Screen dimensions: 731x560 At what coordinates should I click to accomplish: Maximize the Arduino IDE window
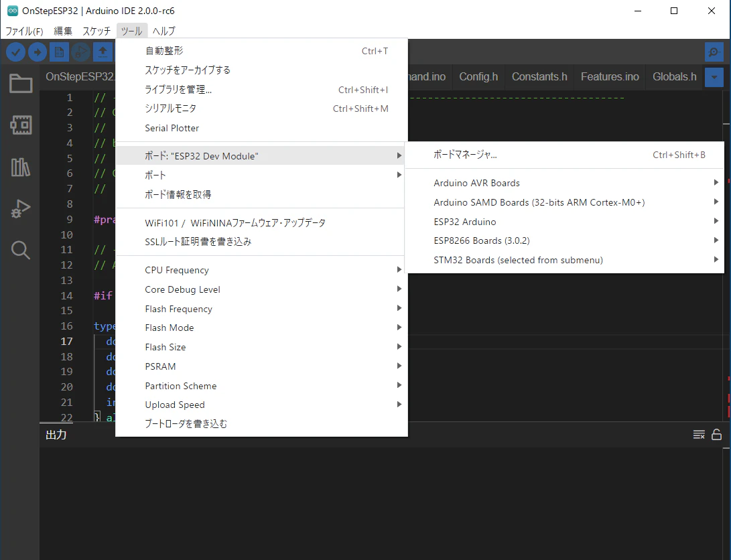coord(673,11)
